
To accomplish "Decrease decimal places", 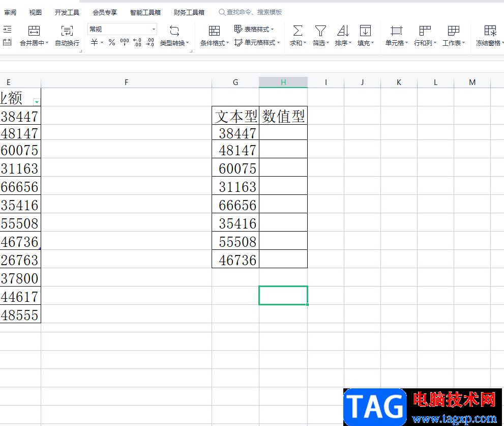I will (150, 42).
